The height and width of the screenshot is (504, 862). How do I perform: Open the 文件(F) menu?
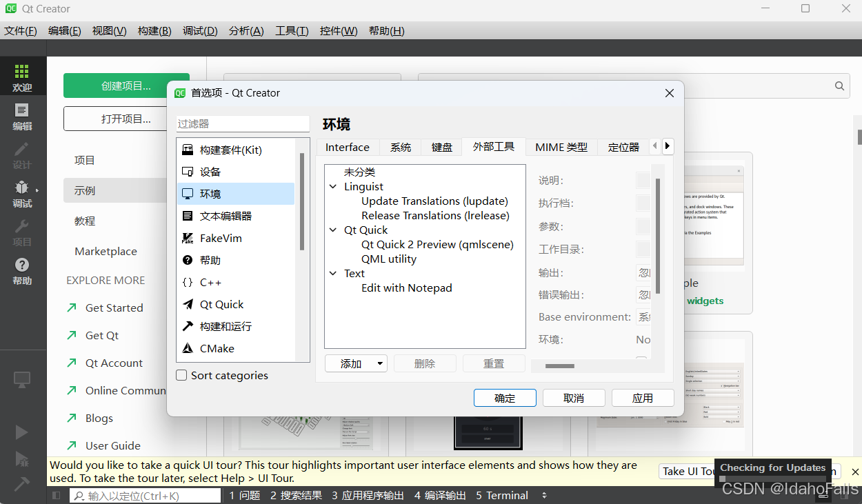pos(21,30)
